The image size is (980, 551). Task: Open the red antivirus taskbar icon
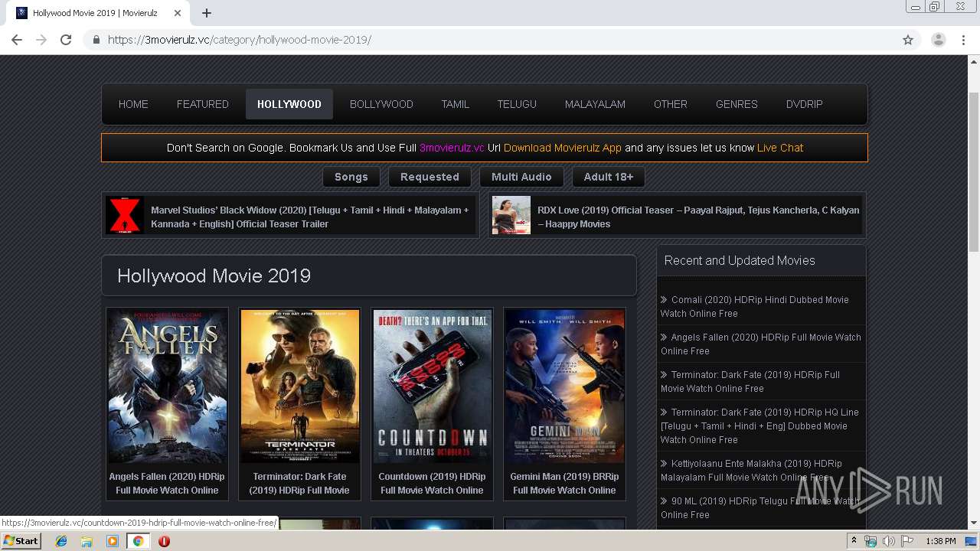point(164,541)
